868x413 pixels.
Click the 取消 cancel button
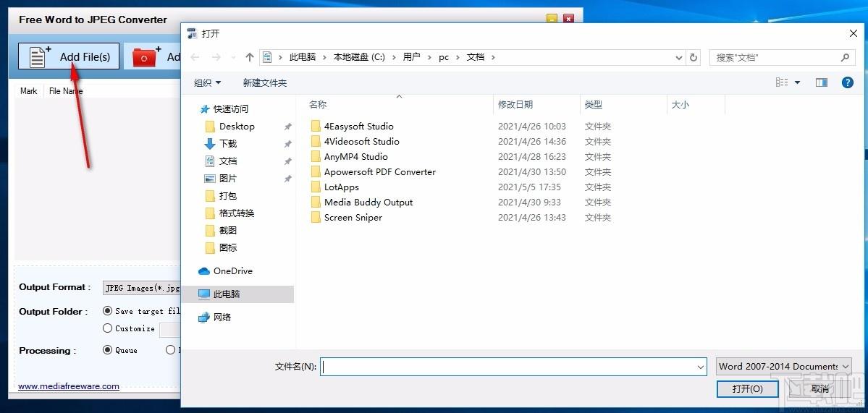[x=819, y=388]
